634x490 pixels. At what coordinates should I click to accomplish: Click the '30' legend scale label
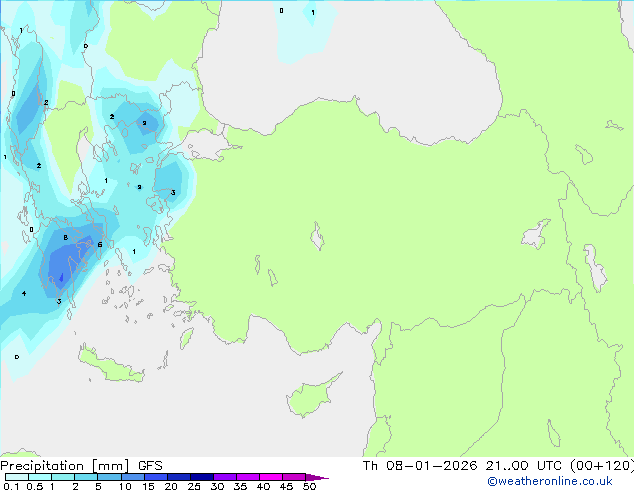(217, 486)
